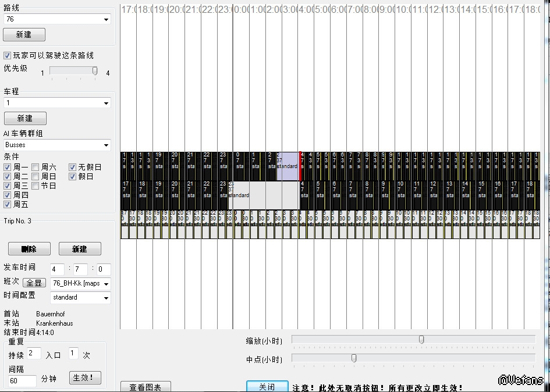The height and width of the screenshot is (392, 550).
Task: Enable the 周六 checkbox
Action: 35,167
